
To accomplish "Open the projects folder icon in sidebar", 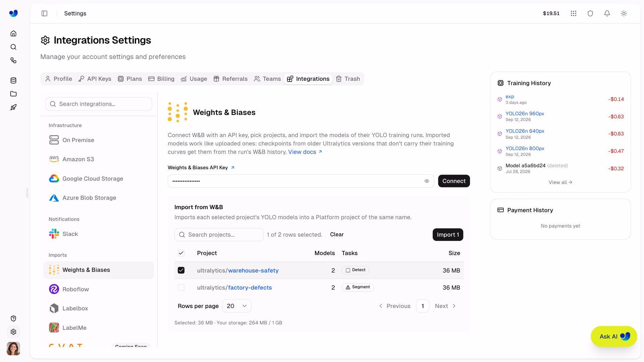I will click(13, 94).
